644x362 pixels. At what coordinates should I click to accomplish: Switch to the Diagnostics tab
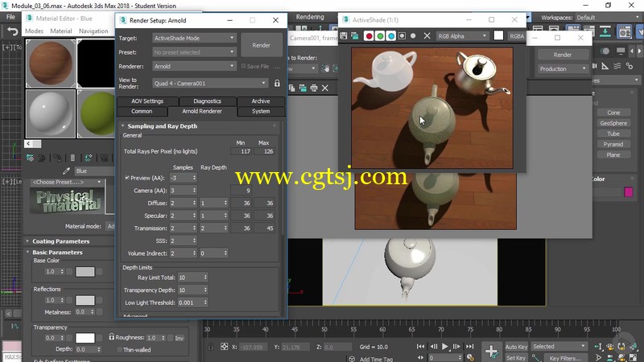pos(208,101)
